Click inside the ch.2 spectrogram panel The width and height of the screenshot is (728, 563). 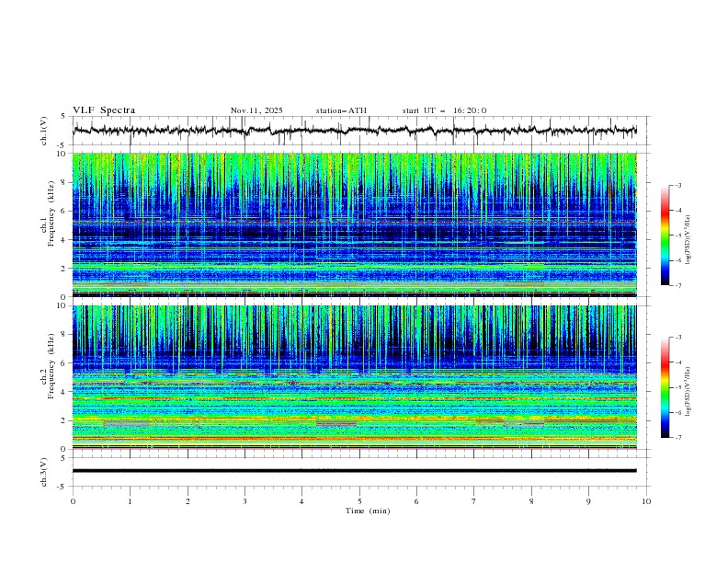point(355,377)
